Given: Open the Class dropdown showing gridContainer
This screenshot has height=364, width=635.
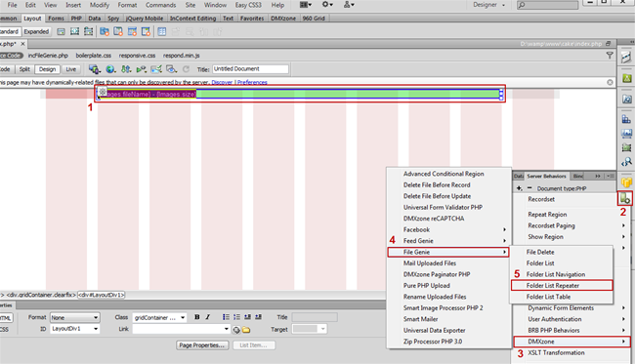Looking at the screenshot, I should 159,317.
